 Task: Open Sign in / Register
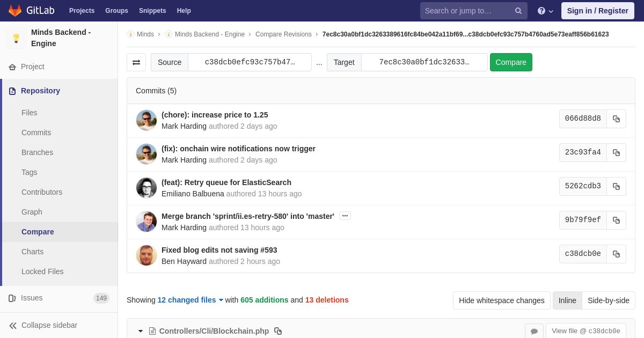click(598, 11)
